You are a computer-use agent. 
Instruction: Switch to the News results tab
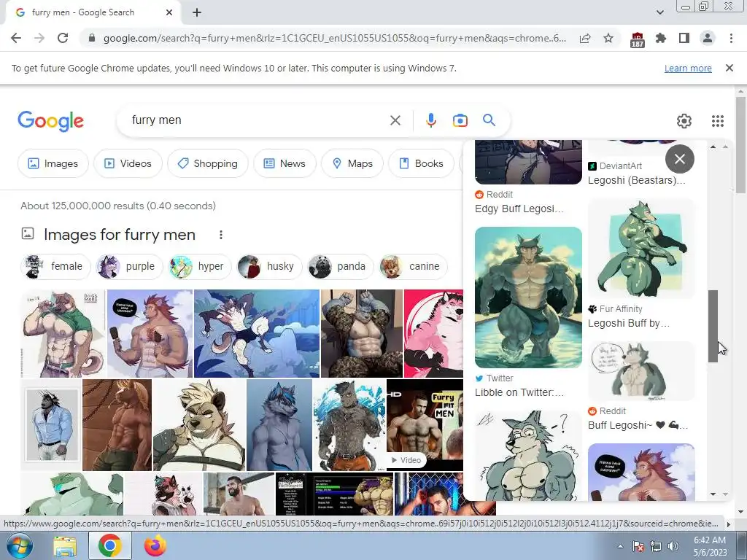point(285,163)
